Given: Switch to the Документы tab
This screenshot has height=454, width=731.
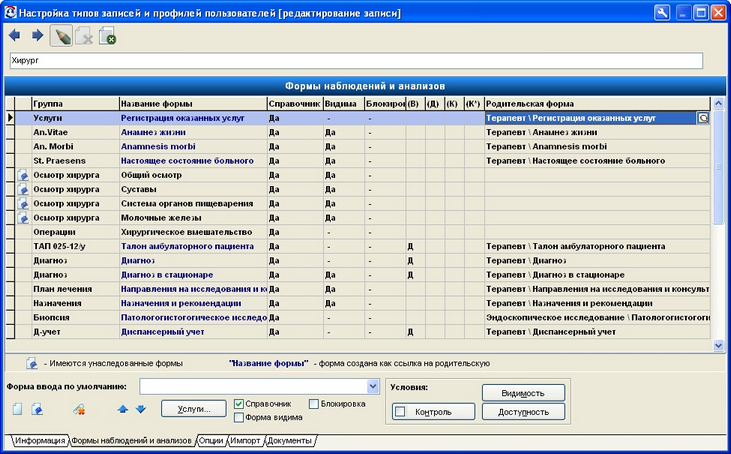Looking at the screenshot, I should 290,440.
